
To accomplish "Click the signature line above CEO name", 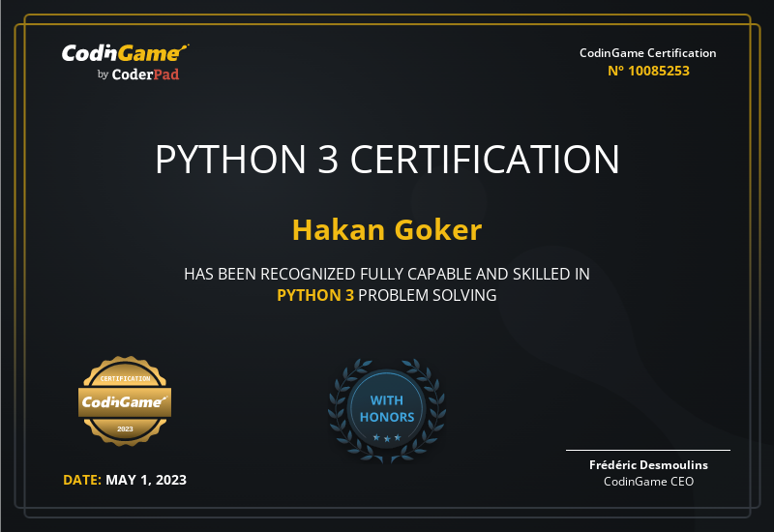I will (x=647, y=450).
